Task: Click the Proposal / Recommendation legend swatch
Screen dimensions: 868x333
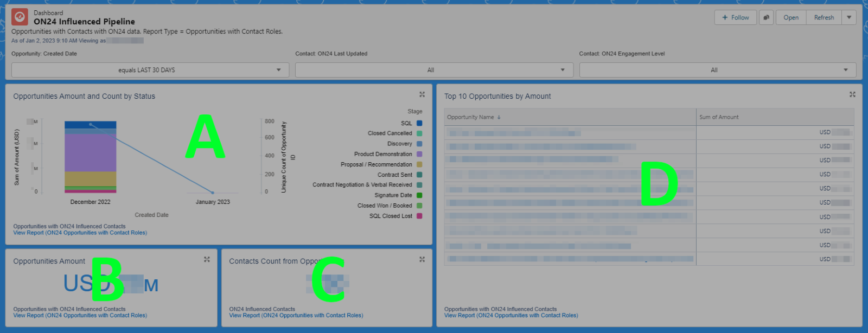Action: tap(419, 164)
